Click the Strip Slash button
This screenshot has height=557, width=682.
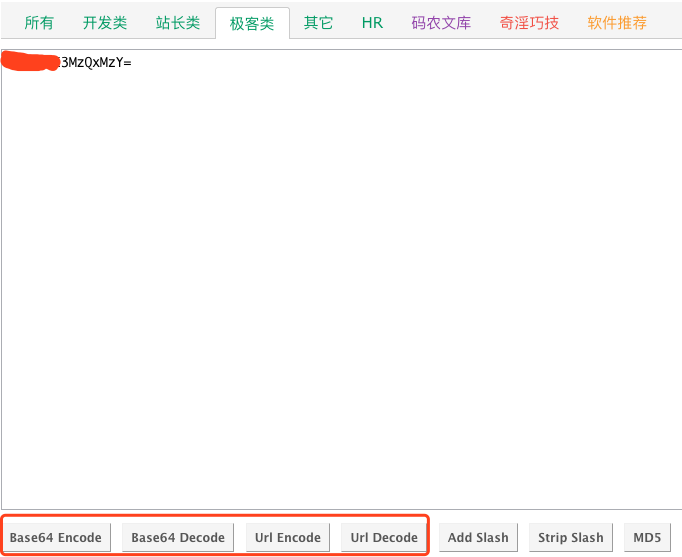(571, 537)
